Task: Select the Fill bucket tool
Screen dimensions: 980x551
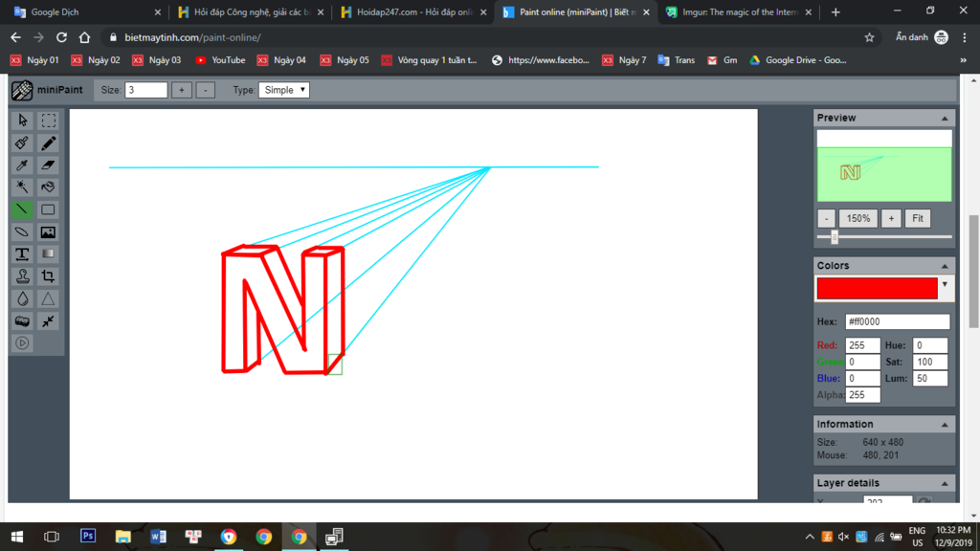Action: [x=48, y=187]
